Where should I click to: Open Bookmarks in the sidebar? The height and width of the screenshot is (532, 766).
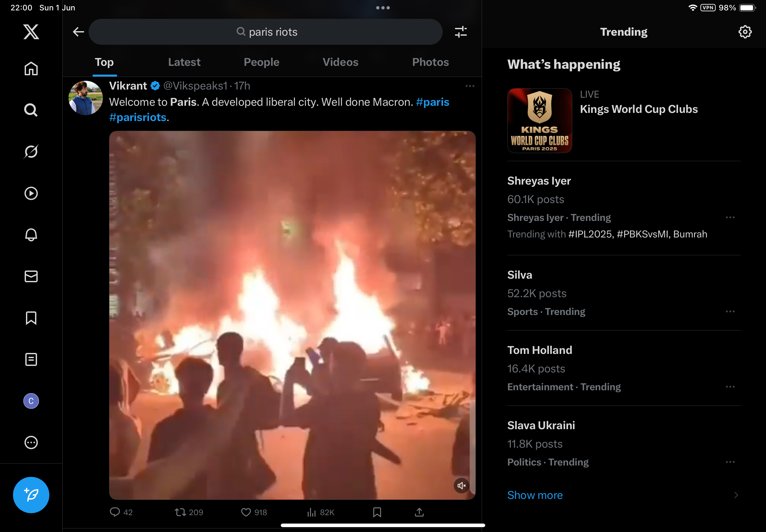coord(31,318)
